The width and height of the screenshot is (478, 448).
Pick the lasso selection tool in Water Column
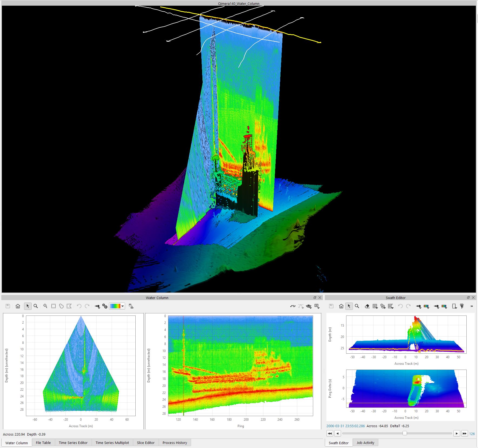pos(61,306)
